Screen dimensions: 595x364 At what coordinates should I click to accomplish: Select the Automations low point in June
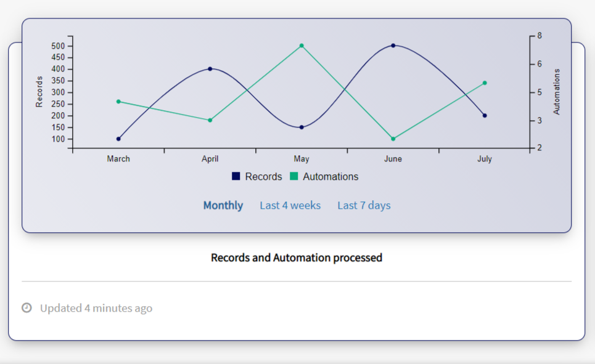[393, 139]
